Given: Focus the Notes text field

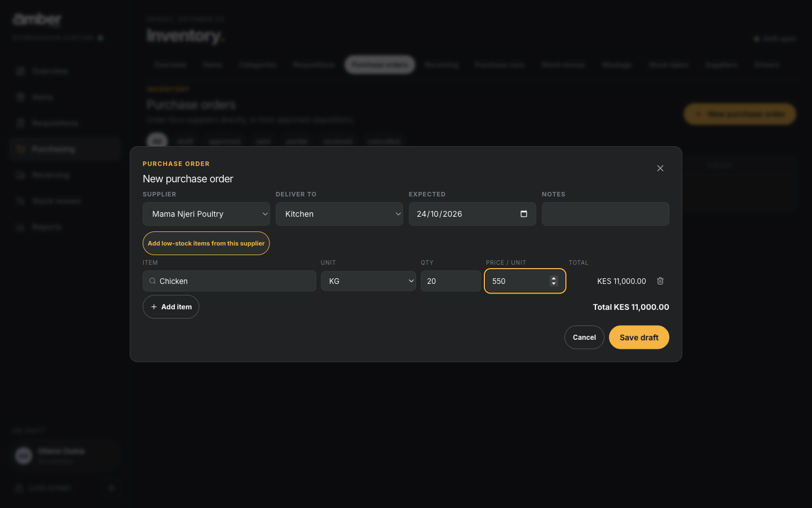Looking at the screenshot, I should coord(606,214).
